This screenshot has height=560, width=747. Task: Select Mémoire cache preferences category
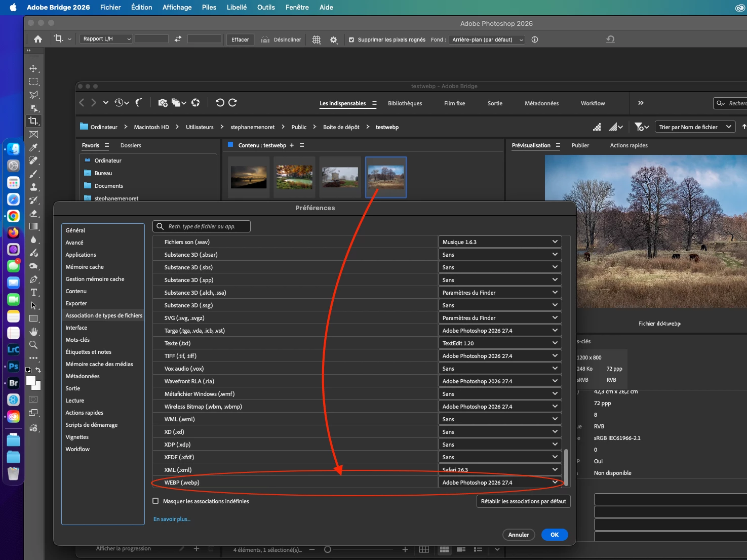[85, 267]
